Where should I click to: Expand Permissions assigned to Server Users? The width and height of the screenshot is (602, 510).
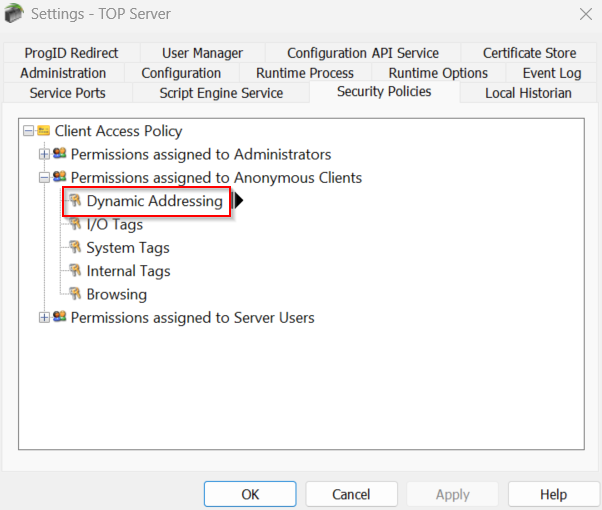coord(44,318)
